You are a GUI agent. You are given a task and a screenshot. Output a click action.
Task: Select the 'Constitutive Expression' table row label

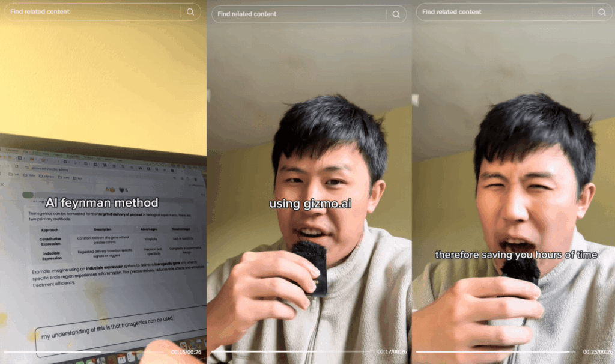50,241
